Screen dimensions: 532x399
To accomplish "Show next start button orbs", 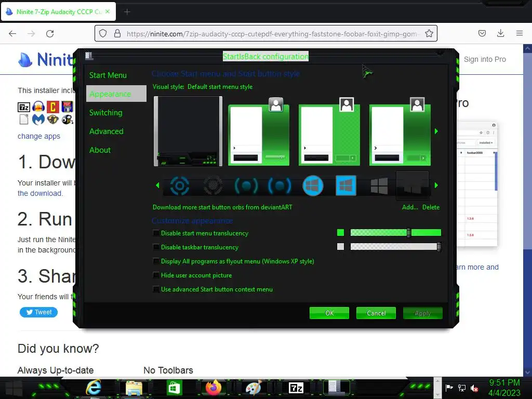I will click(x=436, y=185).
